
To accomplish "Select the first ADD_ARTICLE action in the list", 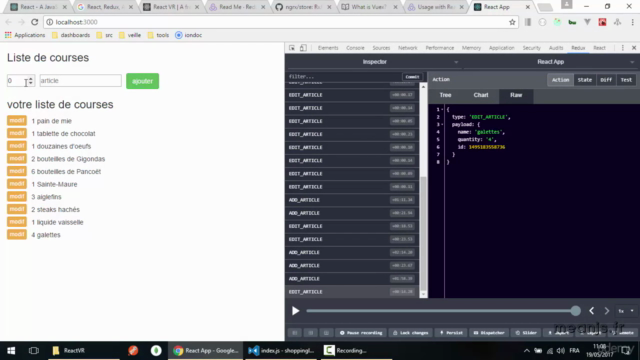I will coord(352,200).
